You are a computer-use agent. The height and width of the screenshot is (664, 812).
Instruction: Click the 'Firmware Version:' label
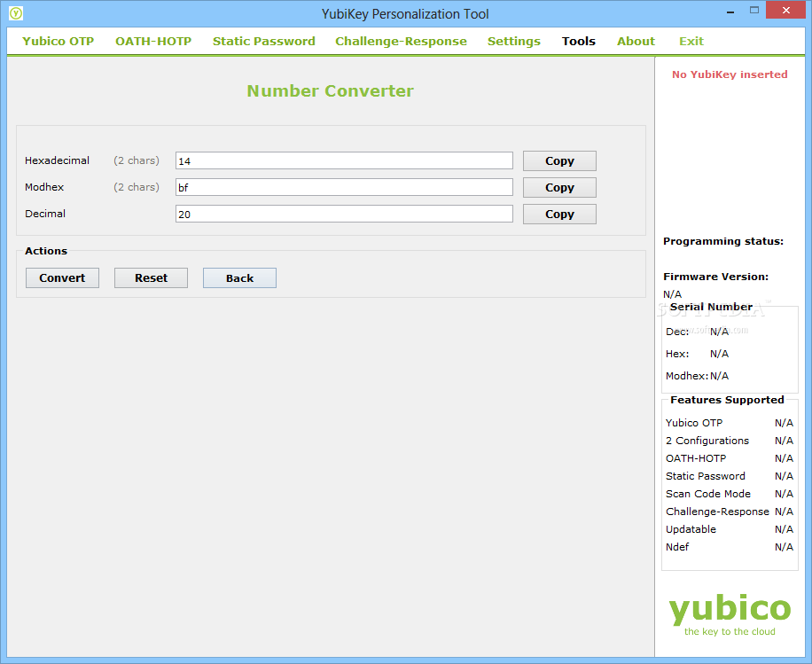[715, 277]
